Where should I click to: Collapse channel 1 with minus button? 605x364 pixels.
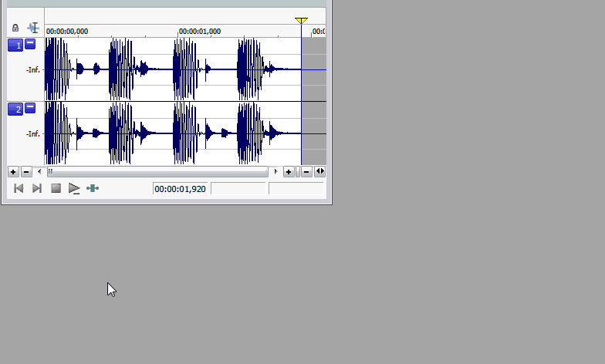tap(30, 44)
